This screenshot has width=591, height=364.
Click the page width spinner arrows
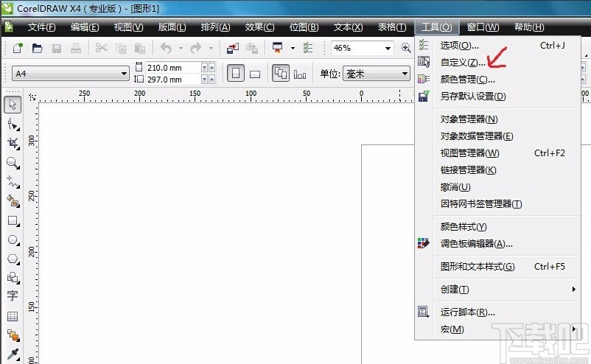click(x=208, y=68)
